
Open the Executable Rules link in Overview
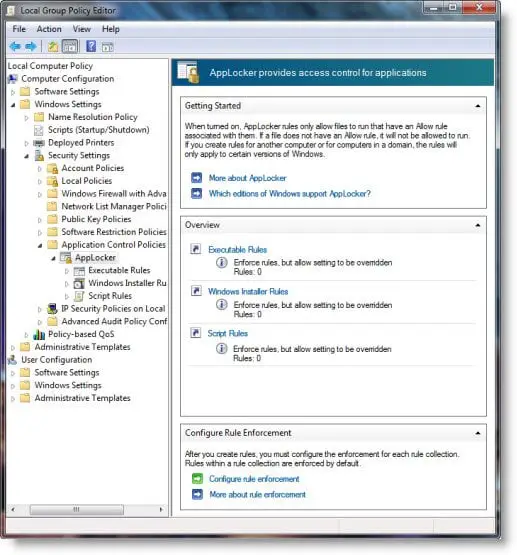coord(237,250)
